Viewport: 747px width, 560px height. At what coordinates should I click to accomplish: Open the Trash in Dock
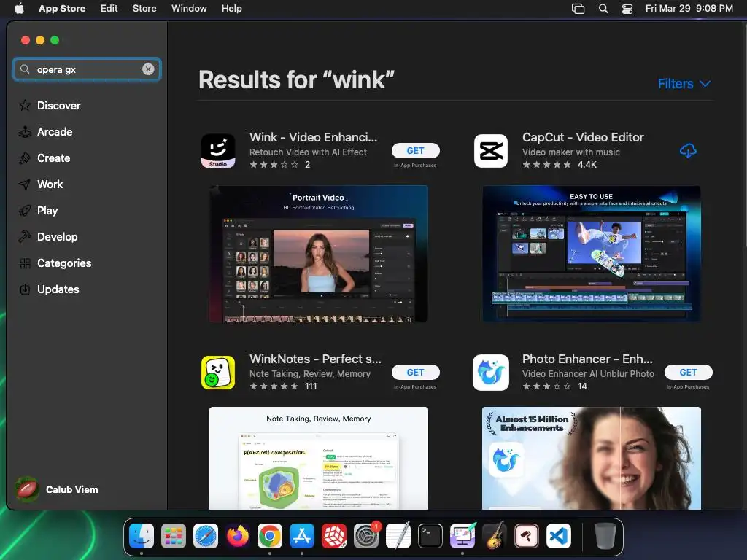tap(605, 536)
